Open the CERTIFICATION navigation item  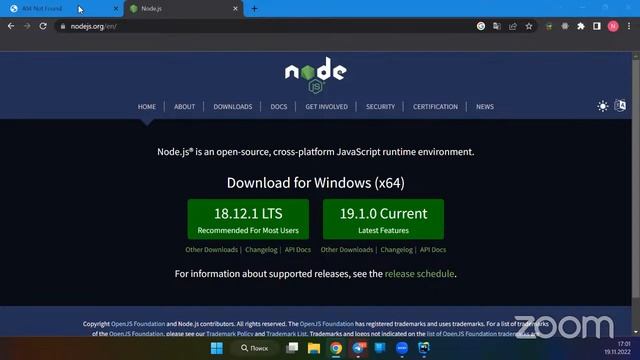(436, 107)
